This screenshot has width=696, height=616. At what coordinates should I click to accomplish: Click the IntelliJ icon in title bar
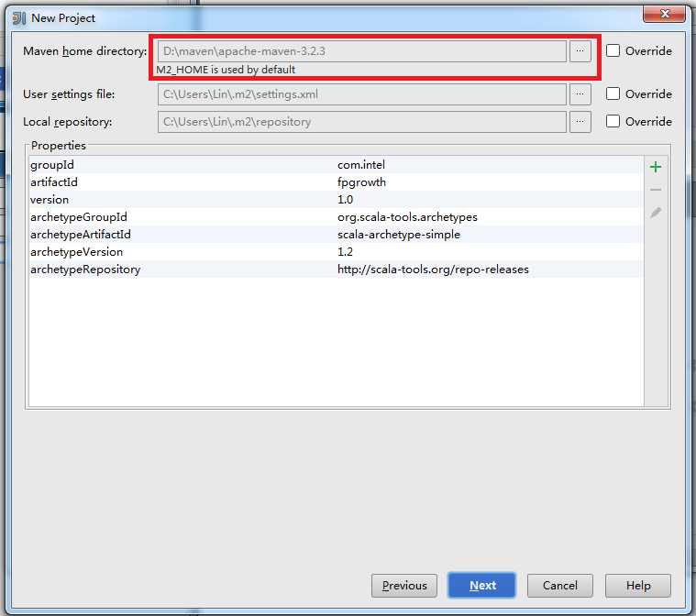[x=18, y=18]
